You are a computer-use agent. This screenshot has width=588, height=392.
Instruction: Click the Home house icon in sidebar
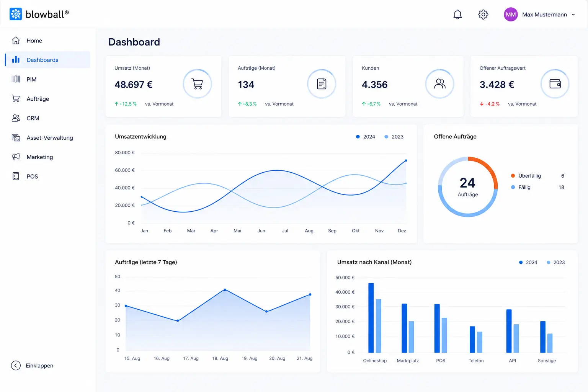click(x=16, y=40)
